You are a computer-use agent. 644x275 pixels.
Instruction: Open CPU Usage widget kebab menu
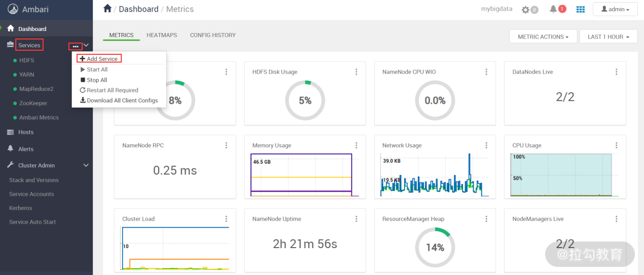click(616, 146)
